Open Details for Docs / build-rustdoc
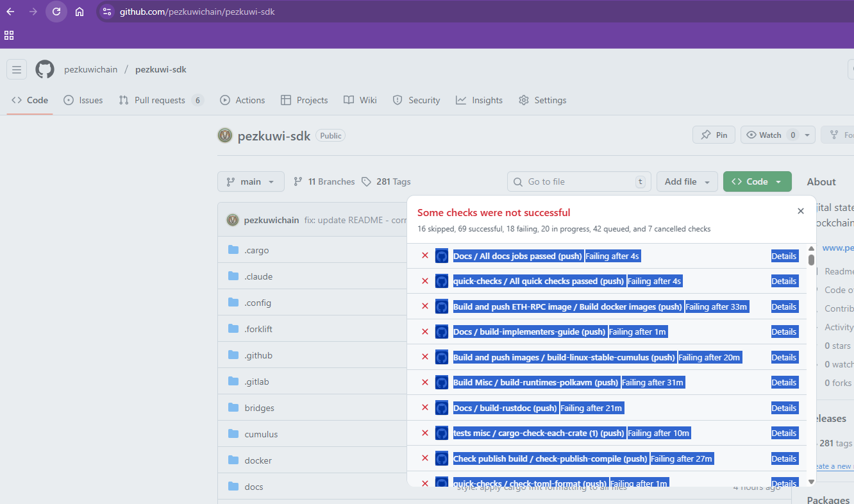 (784, 408)
